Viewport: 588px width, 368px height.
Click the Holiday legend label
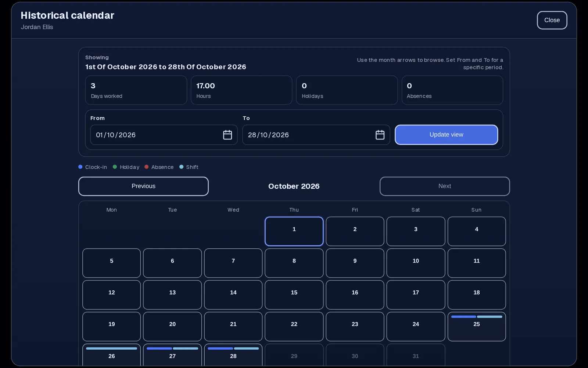tap(130, 167)
